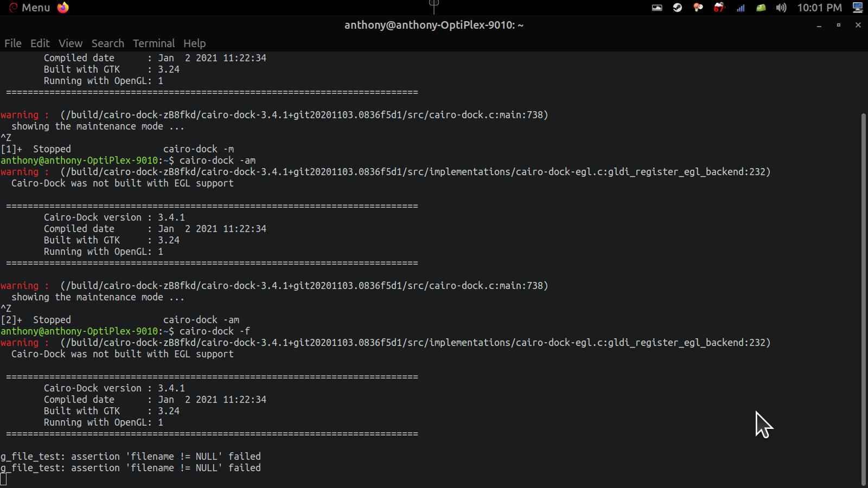This screenshot has width=868, height=488.
Task: Click the 10:01 PM clock
Action: (819, 8)
